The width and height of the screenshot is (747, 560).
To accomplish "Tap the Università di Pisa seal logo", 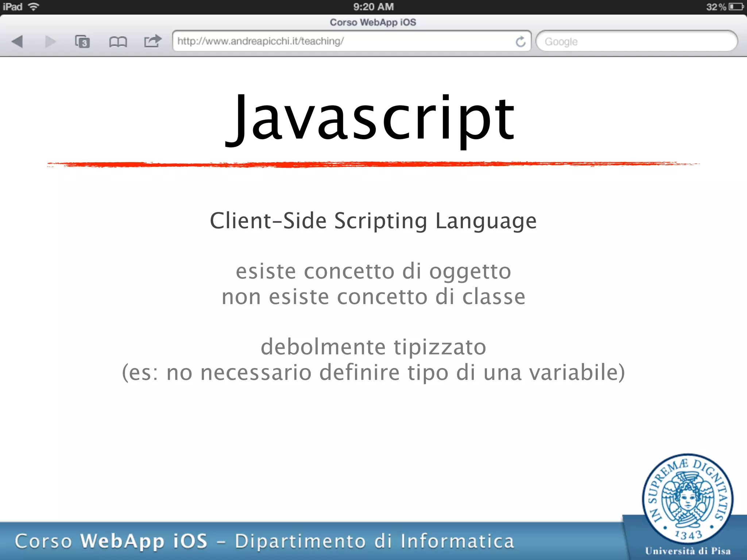I will (x=688, y=499).
